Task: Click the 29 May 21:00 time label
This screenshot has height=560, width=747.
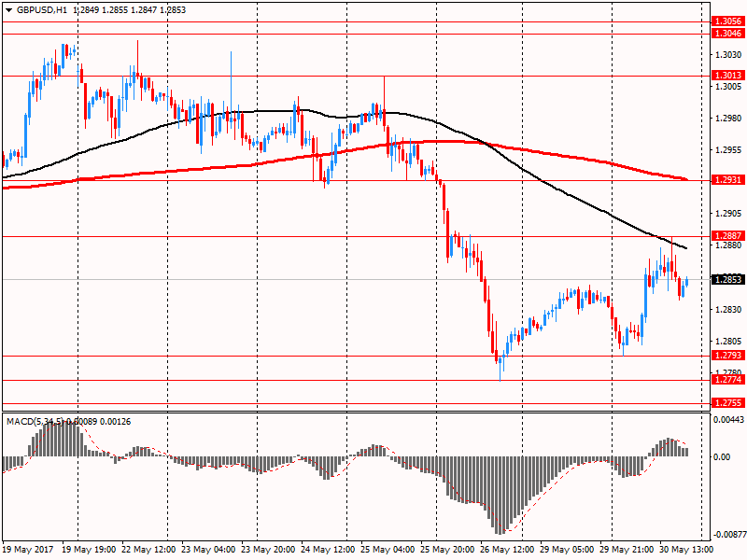Action: [x=627, y=550]
